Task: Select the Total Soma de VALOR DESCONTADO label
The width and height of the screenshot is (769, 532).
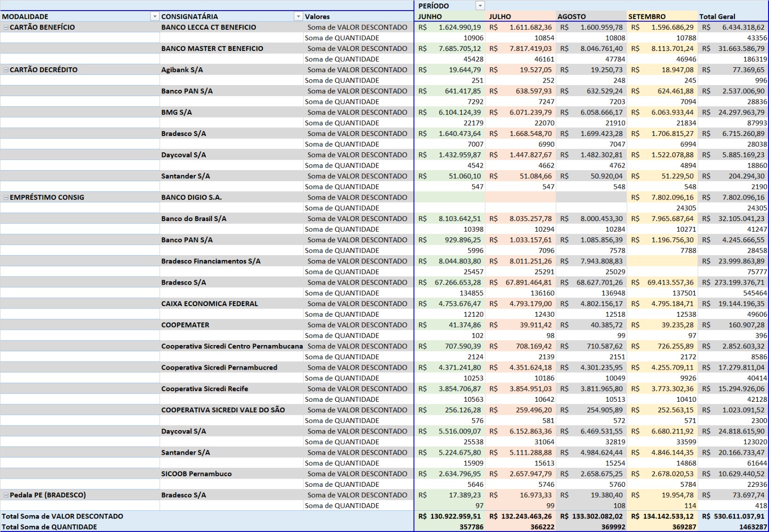Action: coord(62,516)
